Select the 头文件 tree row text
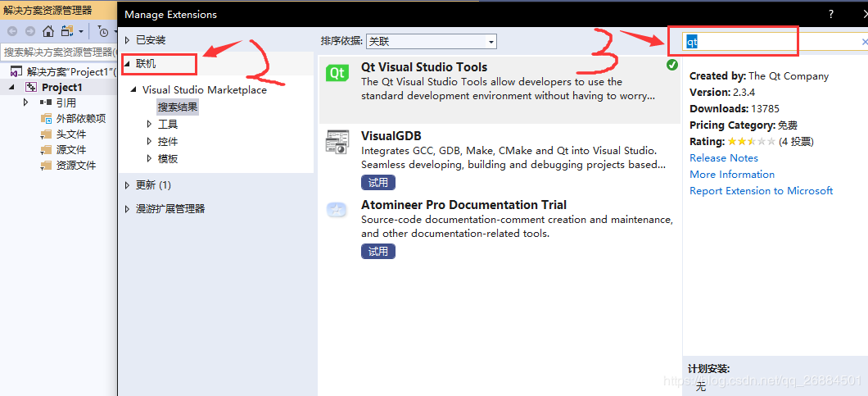This screenshot has height=396, width=868. [x=71, y=134]
